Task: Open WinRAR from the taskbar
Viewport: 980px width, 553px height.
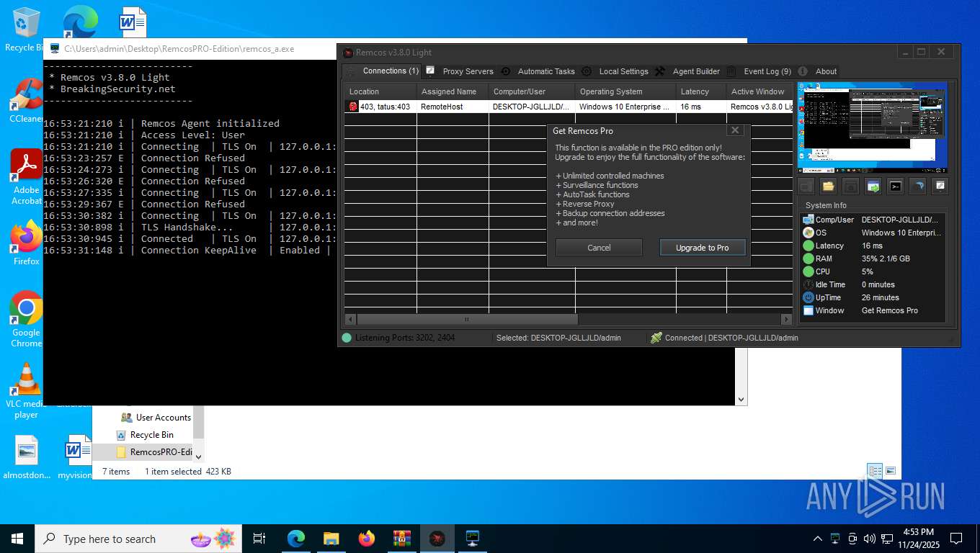Action: [402, 539]
